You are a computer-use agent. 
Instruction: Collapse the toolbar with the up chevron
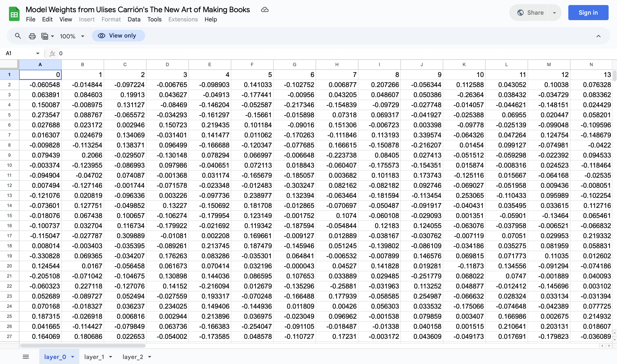coord(598,36)
